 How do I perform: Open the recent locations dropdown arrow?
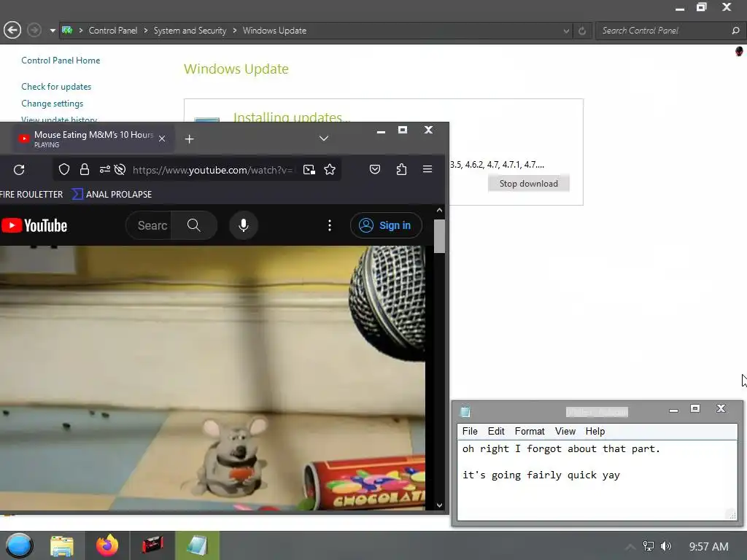[53, 31]
